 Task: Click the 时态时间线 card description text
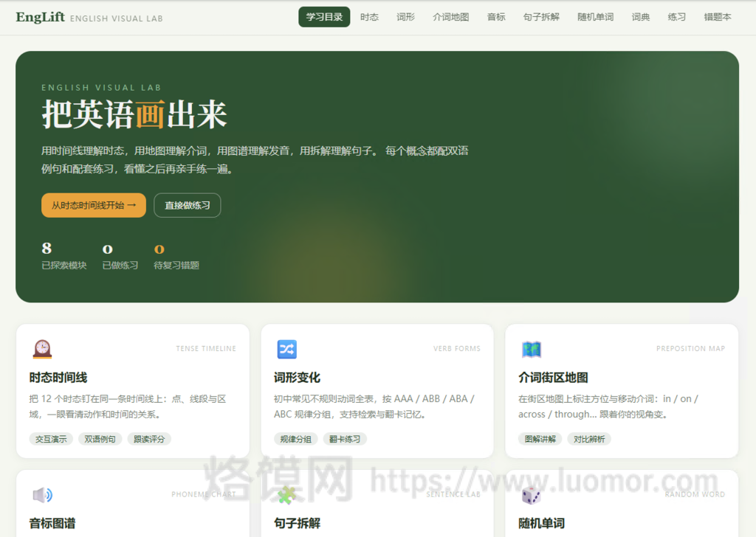[128, 406]
